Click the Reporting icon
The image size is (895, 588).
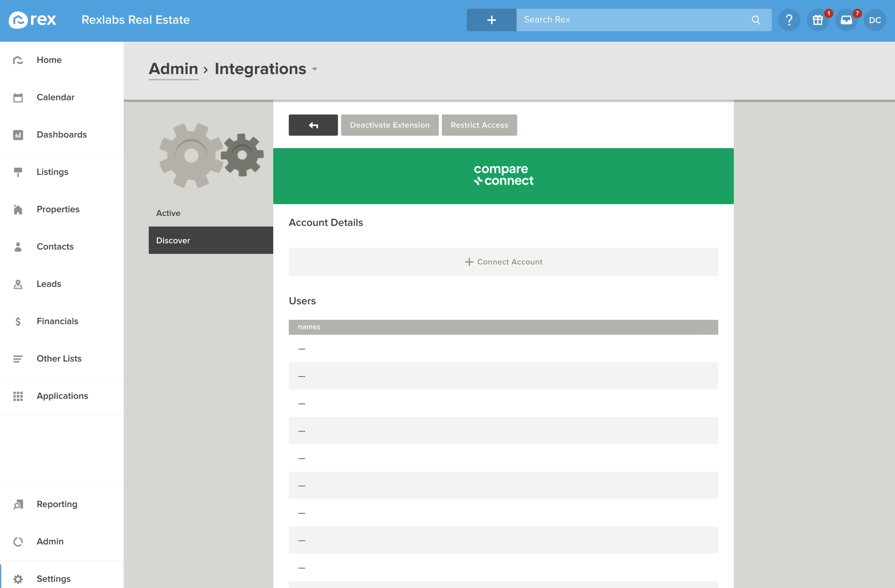[18, 505]
